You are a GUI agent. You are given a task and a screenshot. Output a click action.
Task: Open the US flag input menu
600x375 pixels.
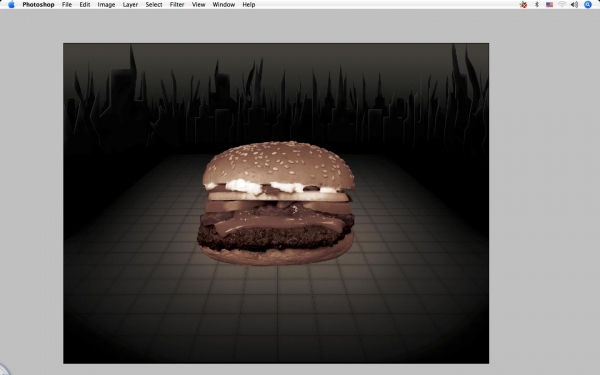(x=549, y=5)
